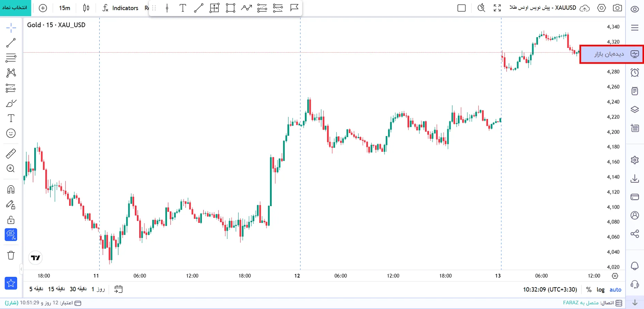644x309 pixels.
Task: Open the object tree layers icon
Action: point(635,109)
